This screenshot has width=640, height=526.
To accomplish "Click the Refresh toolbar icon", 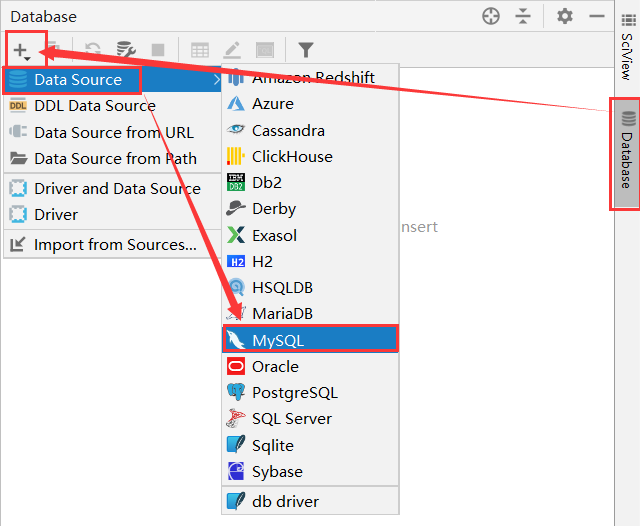I will [93, 50].
